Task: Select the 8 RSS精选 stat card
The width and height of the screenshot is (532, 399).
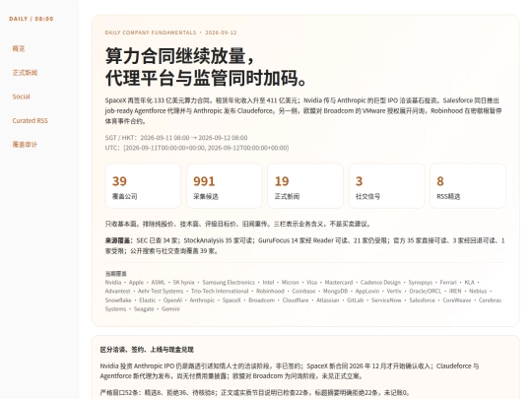Action: click(468, 186)
